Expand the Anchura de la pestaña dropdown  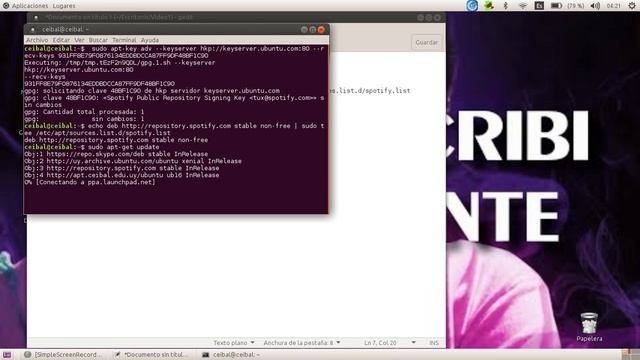[302, 343]
